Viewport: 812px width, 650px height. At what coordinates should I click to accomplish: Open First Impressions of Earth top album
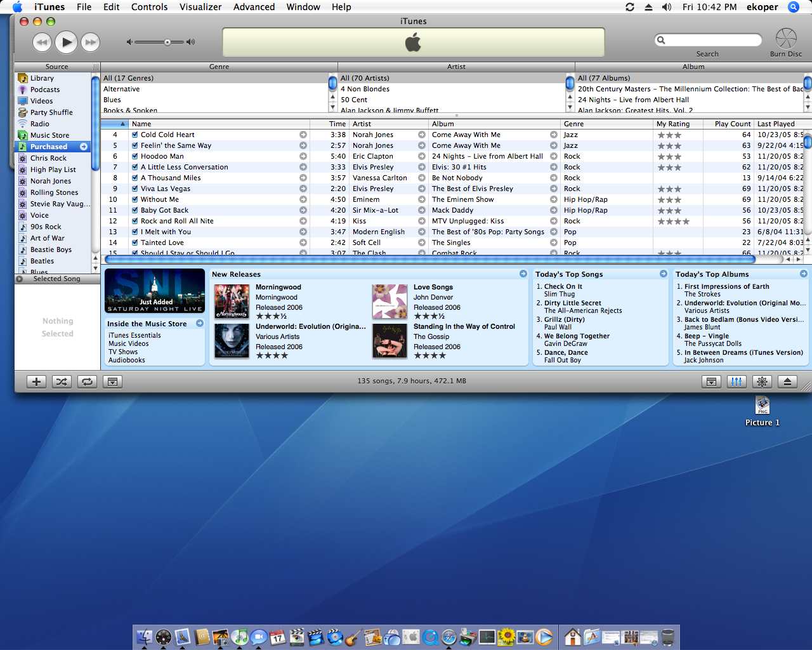(727, 286)
